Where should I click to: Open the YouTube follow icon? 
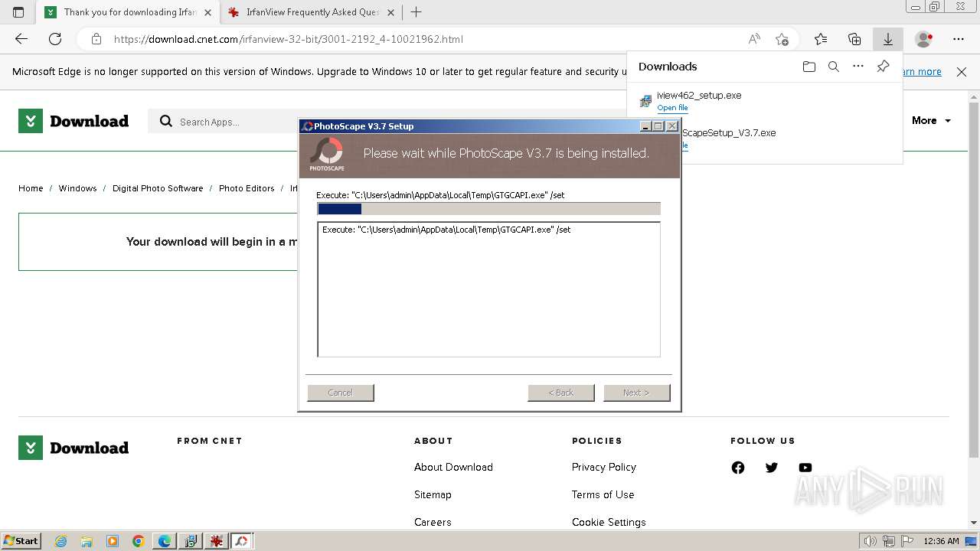click(x=805, y=468)
